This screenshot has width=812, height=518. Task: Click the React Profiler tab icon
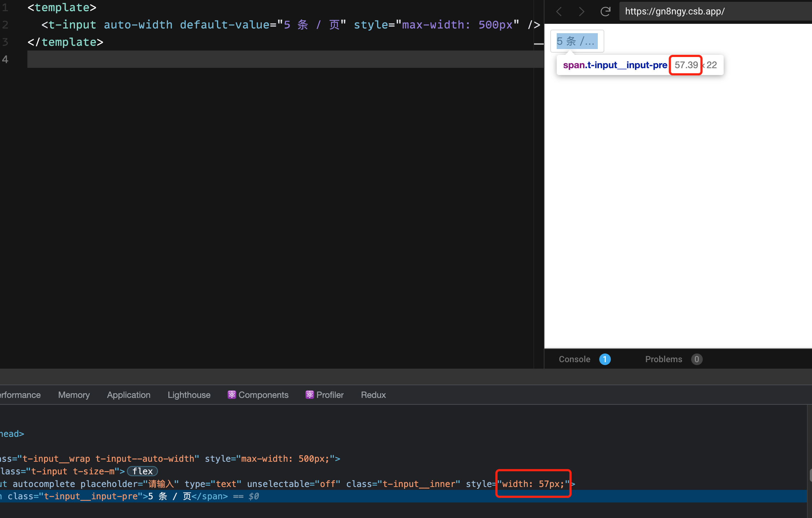point(309,395)
